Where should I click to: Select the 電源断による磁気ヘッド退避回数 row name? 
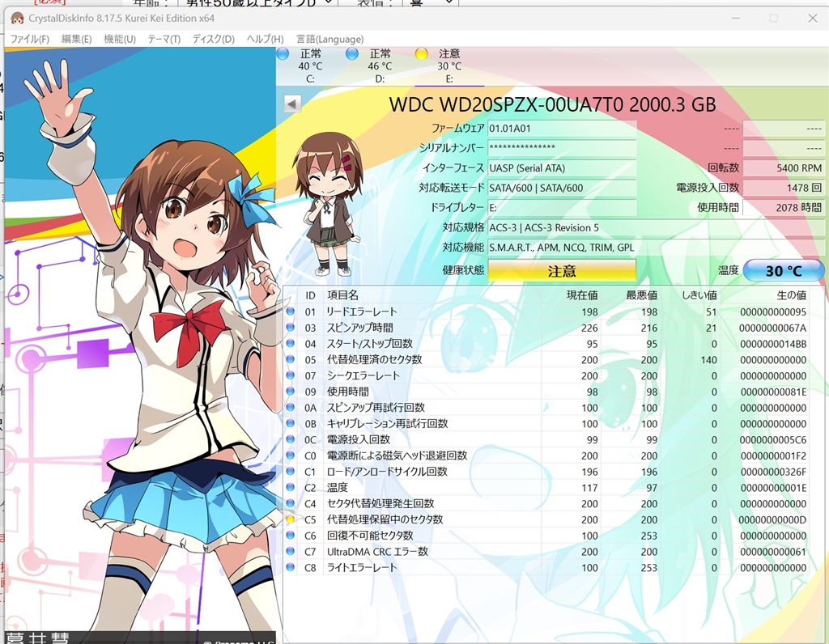pyautogui.click(x=397, y=455)
